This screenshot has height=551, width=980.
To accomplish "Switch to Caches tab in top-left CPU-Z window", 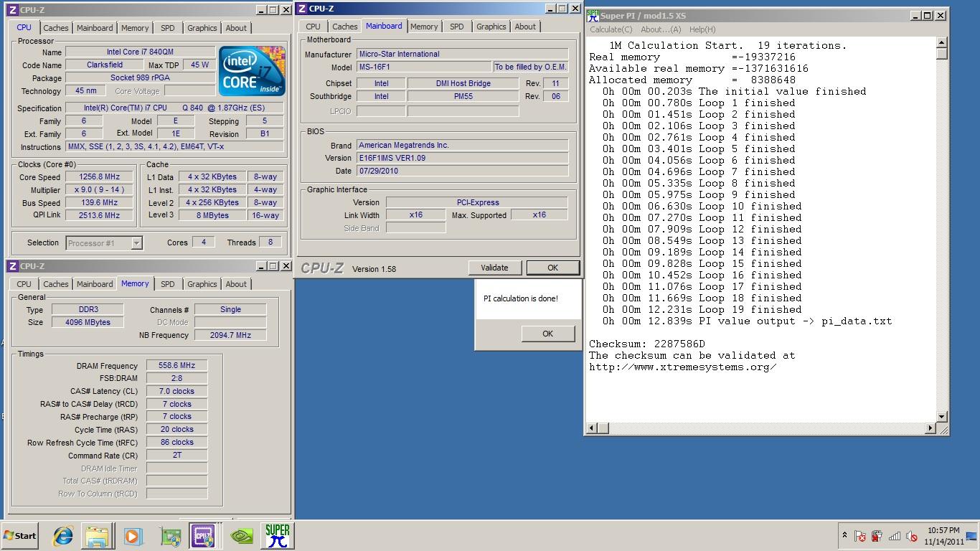I will click(56, 28).
